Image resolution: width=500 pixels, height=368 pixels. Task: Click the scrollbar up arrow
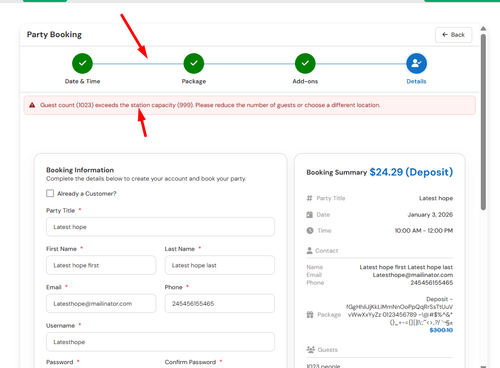click(x=483, y=29)
